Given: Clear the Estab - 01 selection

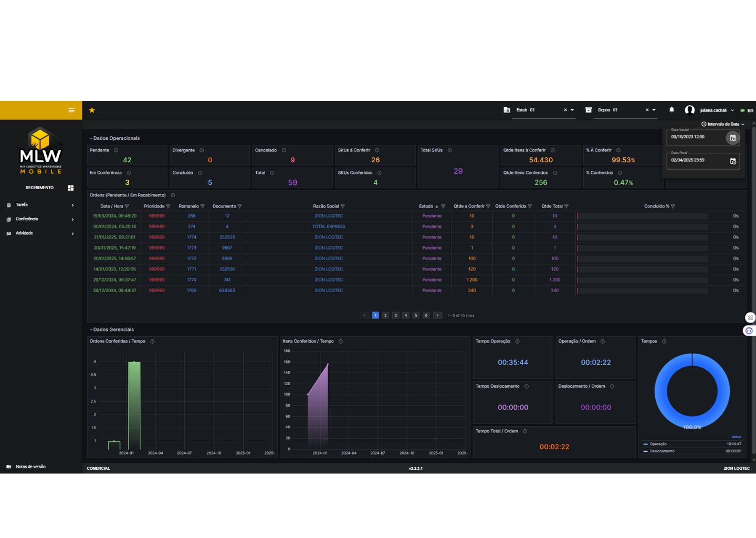Looking at the screenshot, I should 565,110.
